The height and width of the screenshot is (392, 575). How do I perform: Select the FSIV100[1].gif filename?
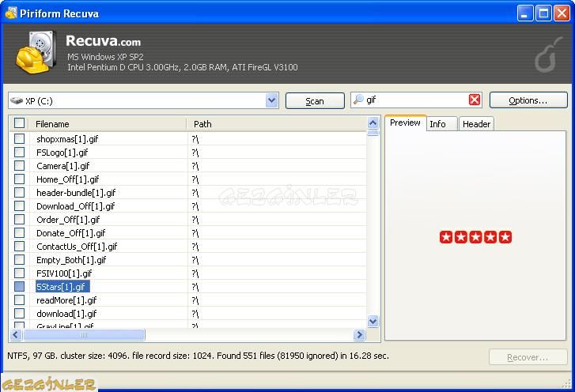click(x=64, y=273)
